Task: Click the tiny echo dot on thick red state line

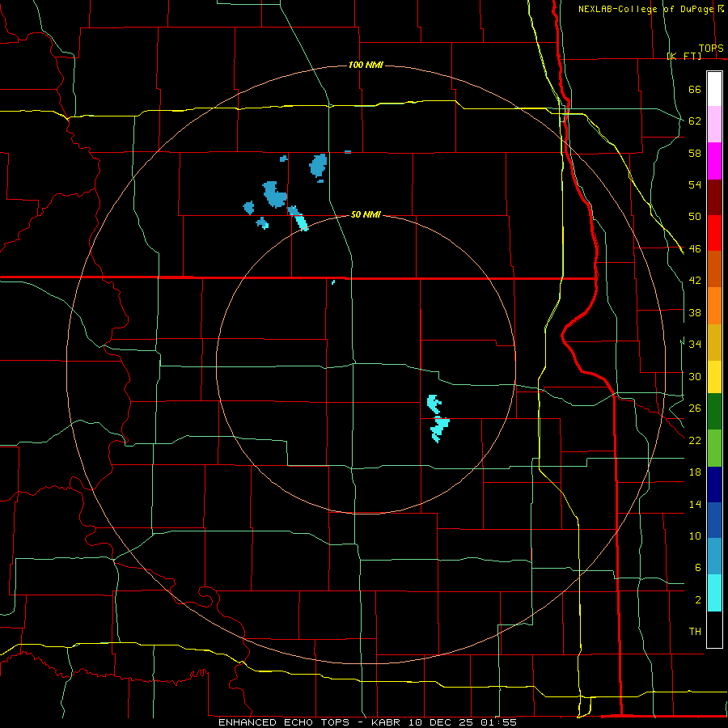Action: coord(333,281)
